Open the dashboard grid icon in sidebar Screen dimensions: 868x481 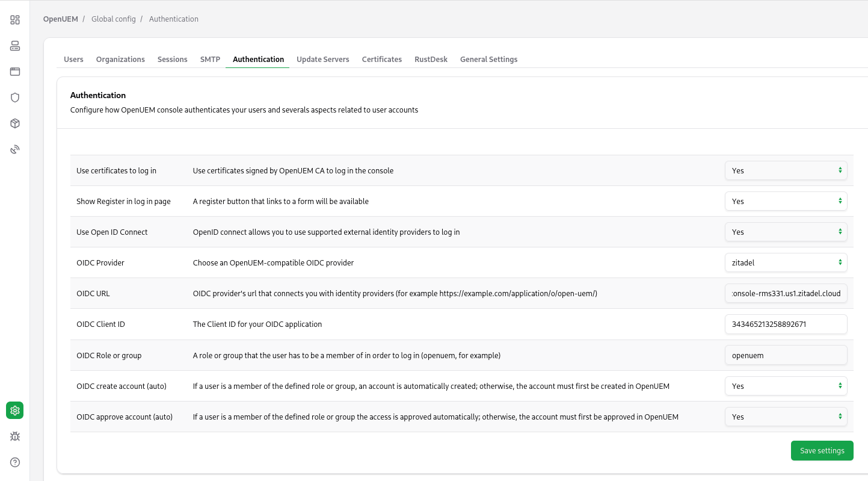coord(15,20)
